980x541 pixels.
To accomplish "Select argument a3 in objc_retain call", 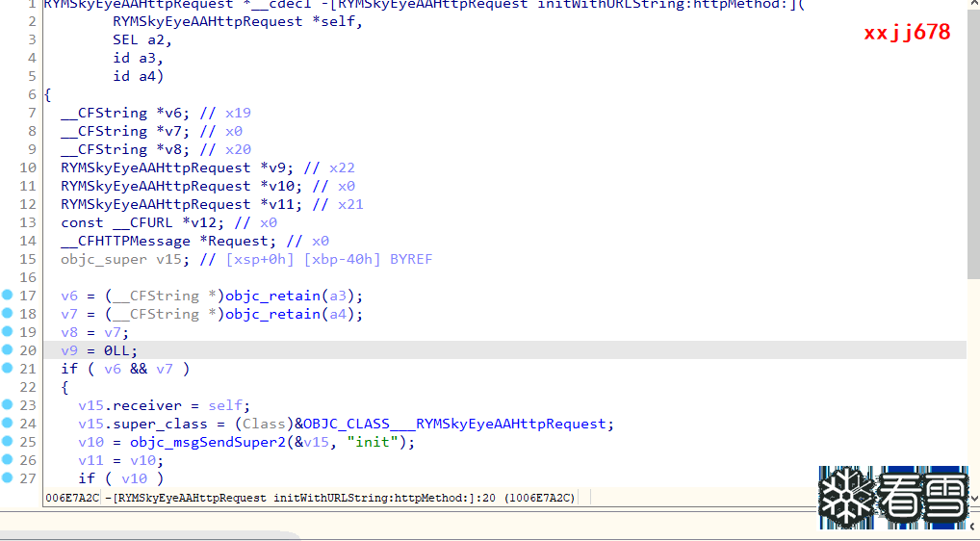I will [338, 296].
